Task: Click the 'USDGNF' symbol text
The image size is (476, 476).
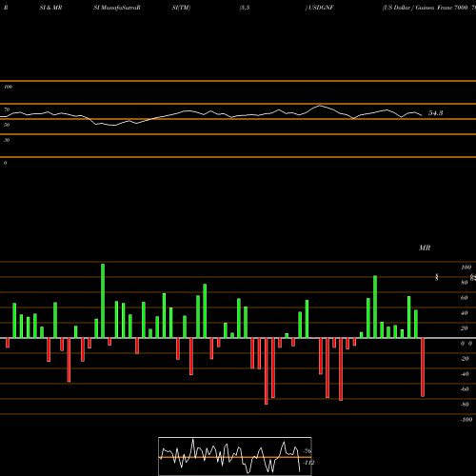Action: 321,8
